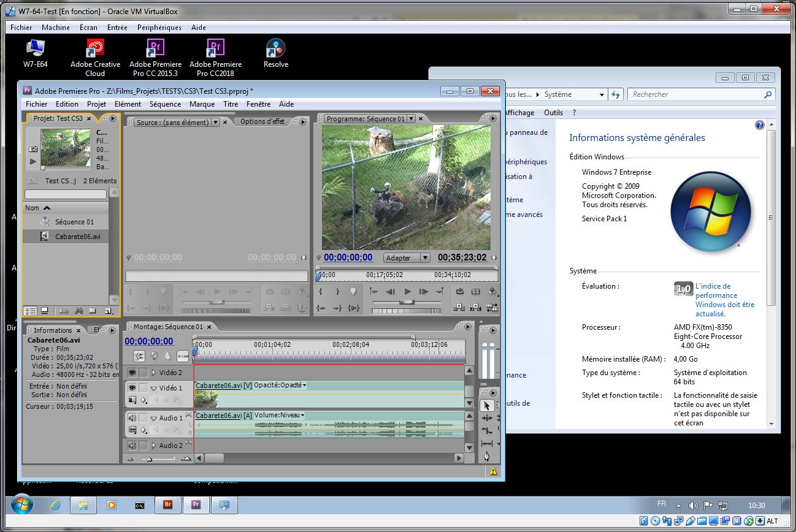Toggle poster frame play button in Project preview
The image size is (796, 532).
click(33, 161)
